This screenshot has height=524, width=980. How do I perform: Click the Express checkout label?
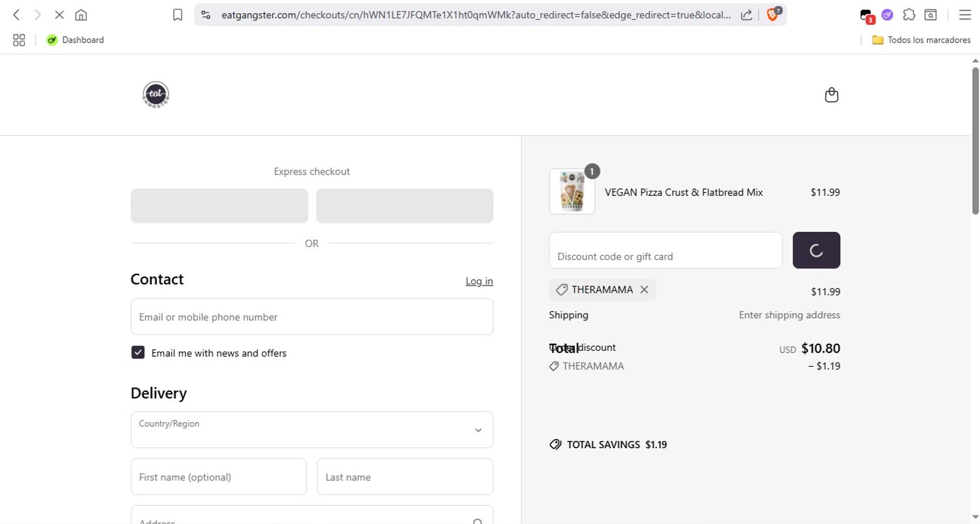tap(312, 172)
